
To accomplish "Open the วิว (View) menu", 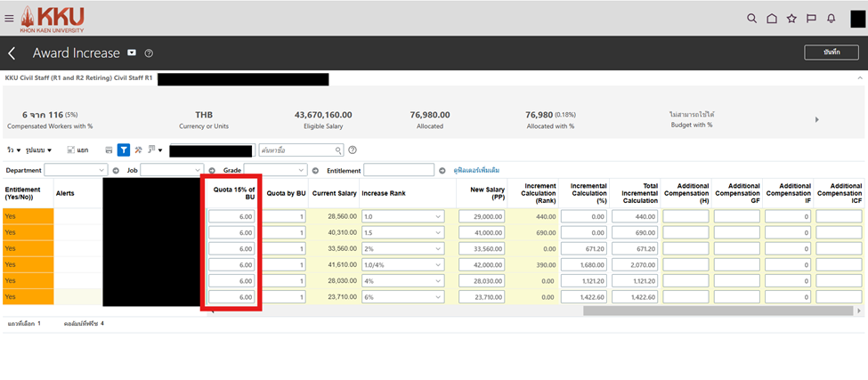I will tap(14, 150).
